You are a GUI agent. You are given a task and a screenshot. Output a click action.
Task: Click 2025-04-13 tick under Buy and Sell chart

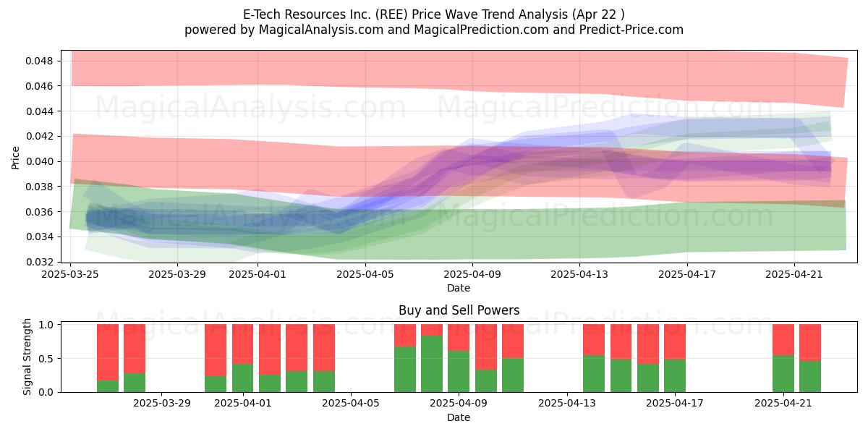[566, 404]
